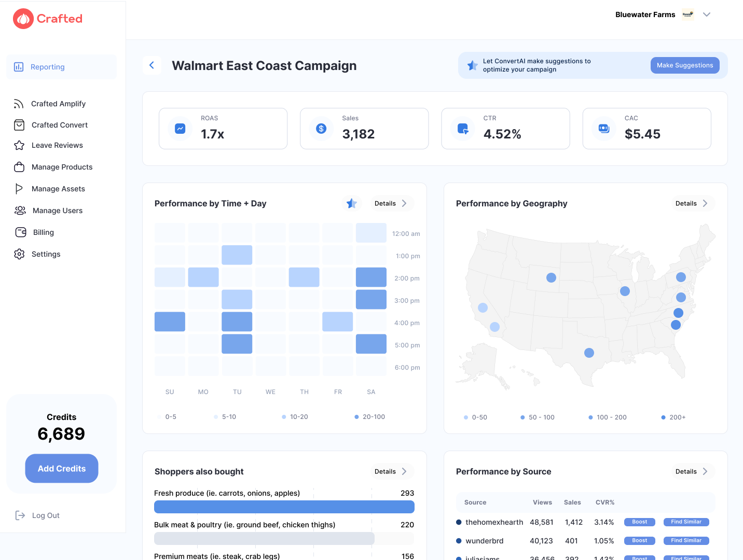Click the ConvertAI star icon in banner

click(x=472, y=65)
